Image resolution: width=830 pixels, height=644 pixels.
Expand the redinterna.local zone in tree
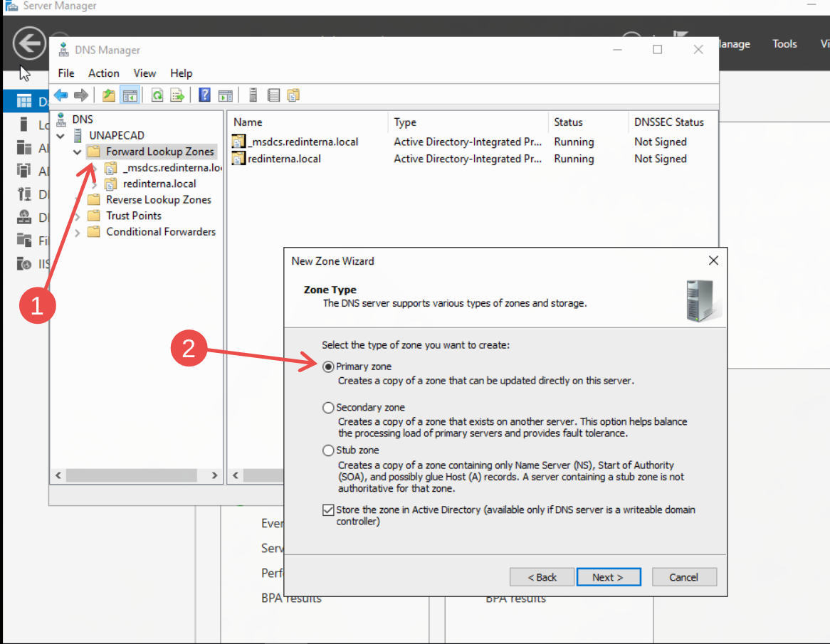[x=94, y=184]
